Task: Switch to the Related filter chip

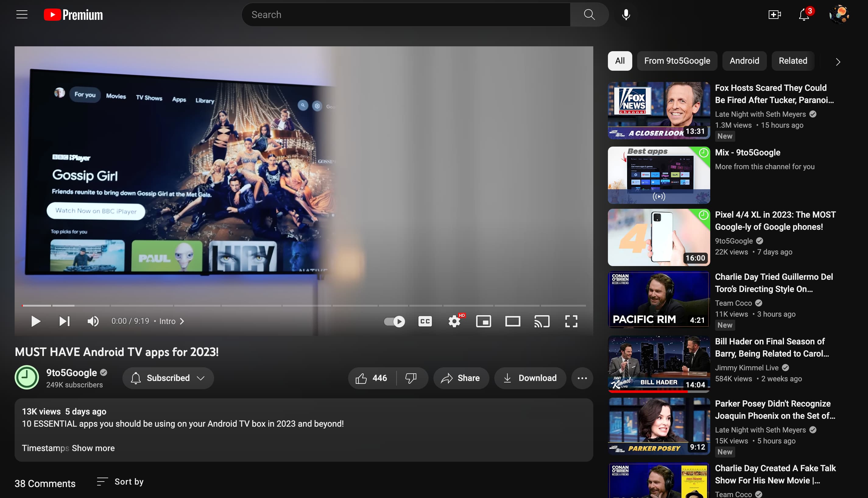Action: [793, 61]
